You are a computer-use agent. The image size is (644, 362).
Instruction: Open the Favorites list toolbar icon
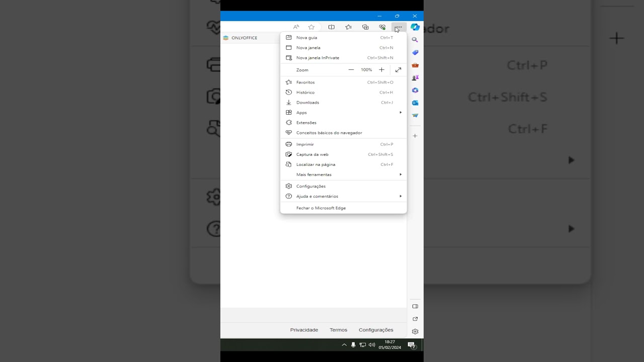[x=348, y=27]
